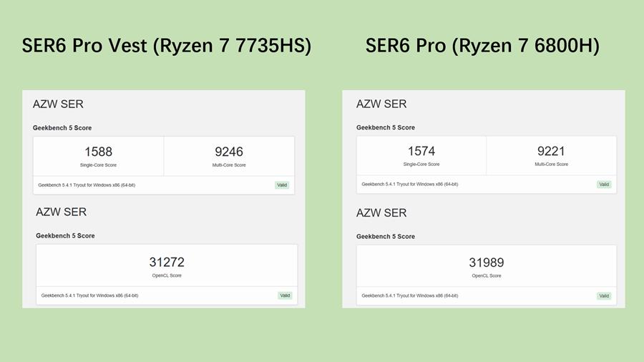Click the SER6 Pro Vest (Ryzen 7 7735HS) title
Screen dimensions: 644x362
[x=167, y=46]
